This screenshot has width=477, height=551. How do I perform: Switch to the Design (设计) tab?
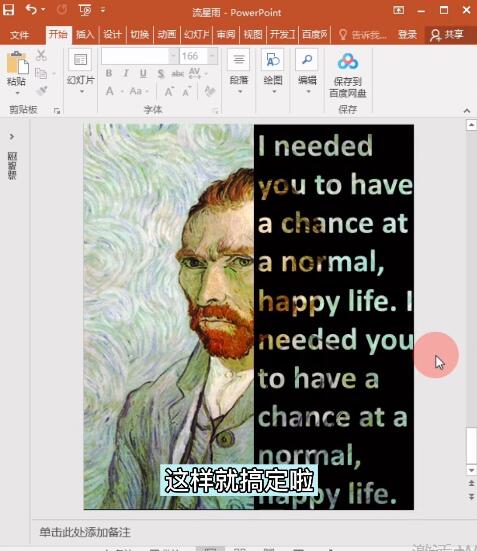point(112,34)
